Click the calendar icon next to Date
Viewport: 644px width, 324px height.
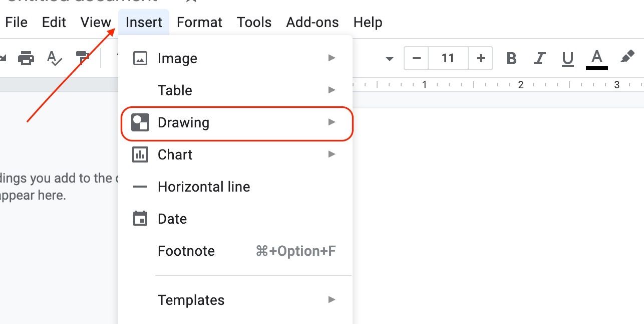tap(141, 219)
